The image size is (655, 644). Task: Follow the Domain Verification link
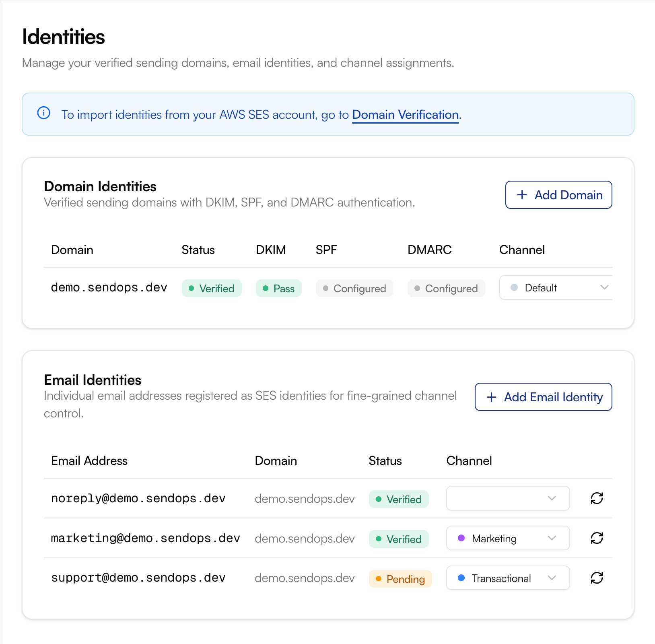405,115
